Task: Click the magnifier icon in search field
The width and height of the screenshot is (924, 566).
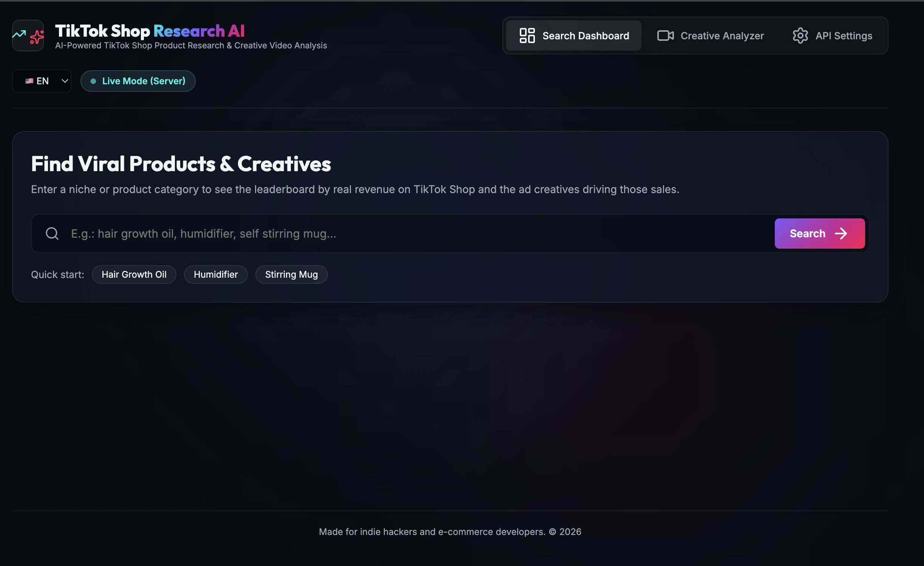Action: click(x=52, y=234)
